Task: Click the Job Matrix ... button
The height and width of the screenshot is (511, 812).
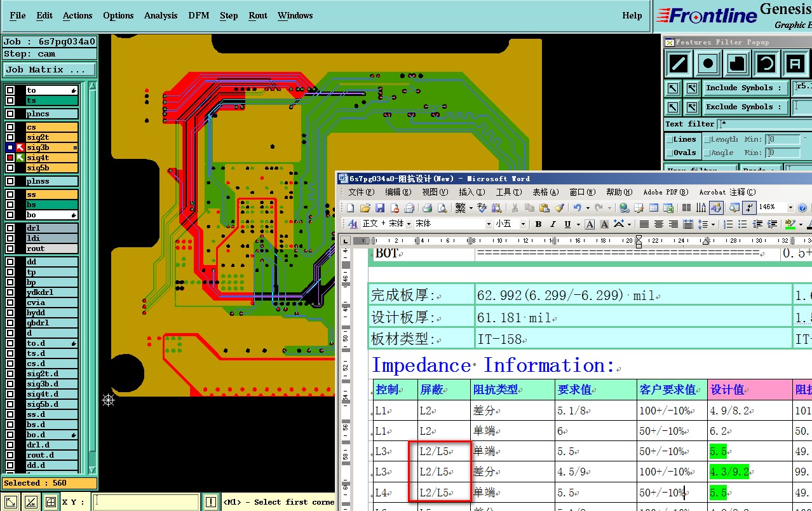Action: tap(49, 70)
